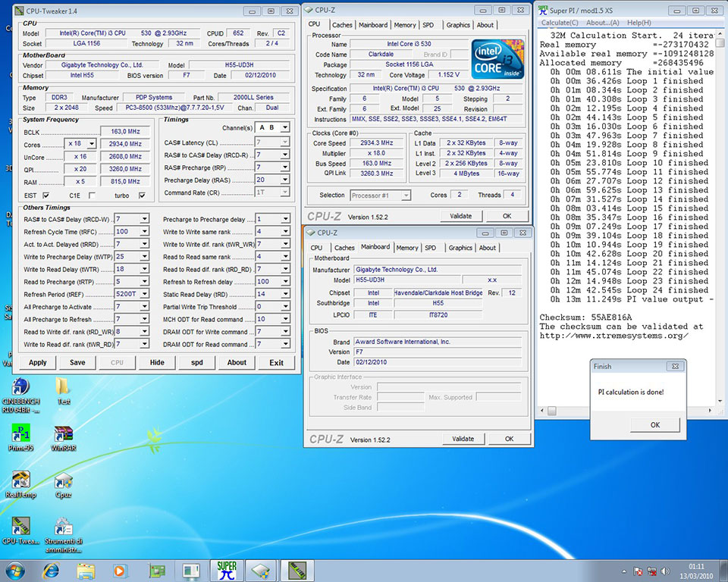
Task: Click Apply in CPU-Tweaker
Action: (38, 362)
